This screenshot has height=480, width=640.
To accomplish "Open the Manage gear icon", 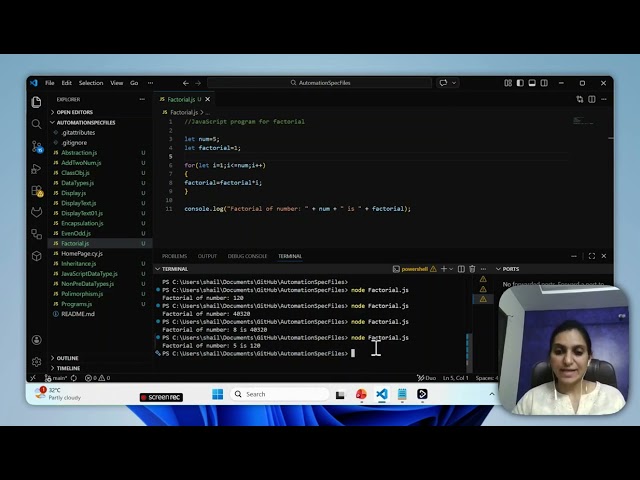I will point(36,362).
